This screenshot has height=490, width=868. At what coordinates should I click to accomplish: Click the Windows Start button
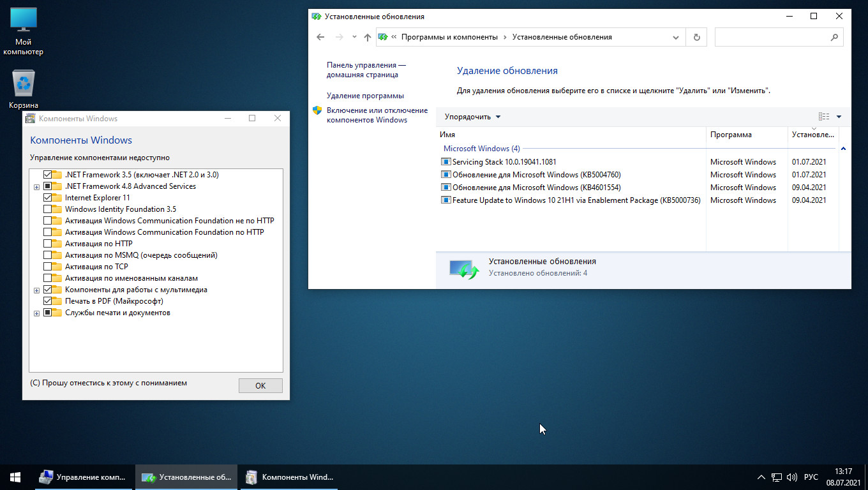[15, 477]
